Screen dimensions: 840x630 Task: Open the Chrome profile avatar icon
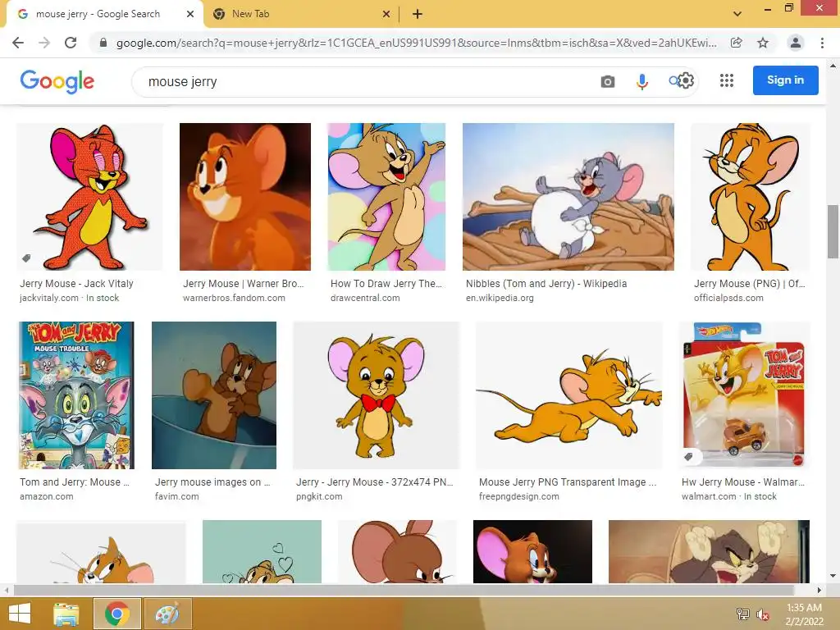pyautogui.click(x=796, y=43)
